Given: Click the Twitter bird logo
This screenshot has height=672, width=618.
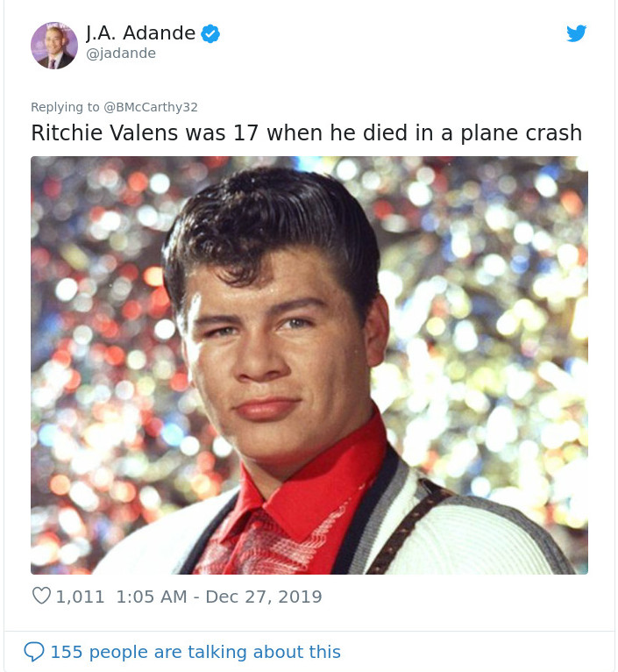Looking at the screenshot, I should [576, 33].
